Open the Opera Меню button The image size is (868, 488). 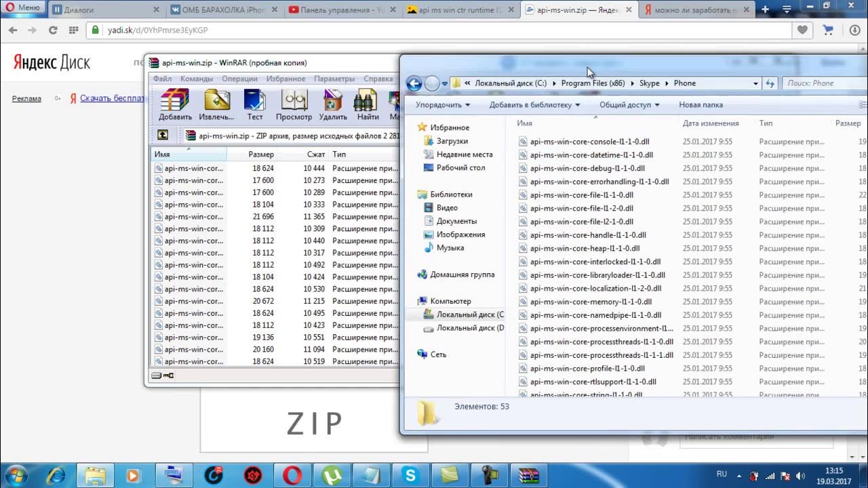tap(23, 8)
